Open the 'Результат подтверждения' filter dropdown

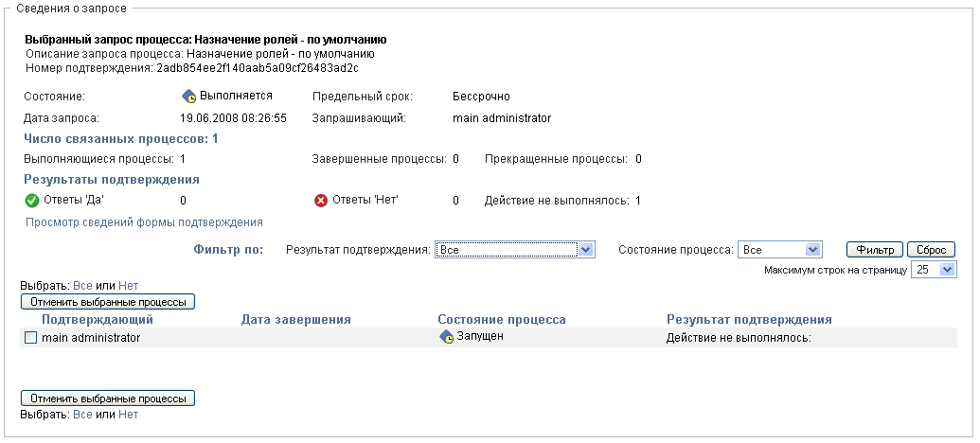[515, 249]
